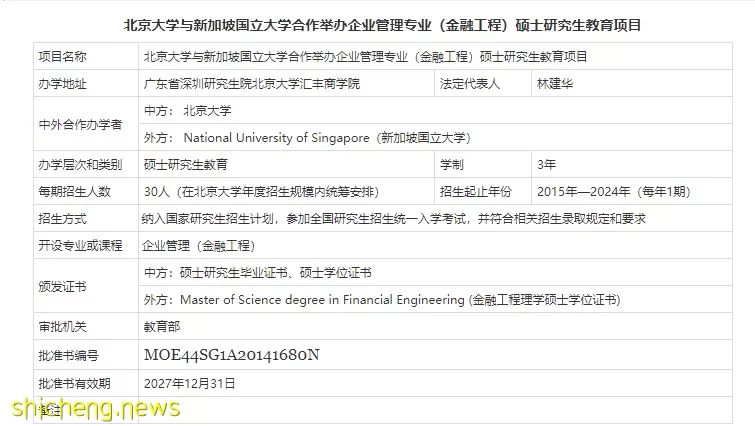The image size is (755, 426).
Task: Click the expiry date 2027年12月31日
Action: pyautogui.click(x=190, y=384)
